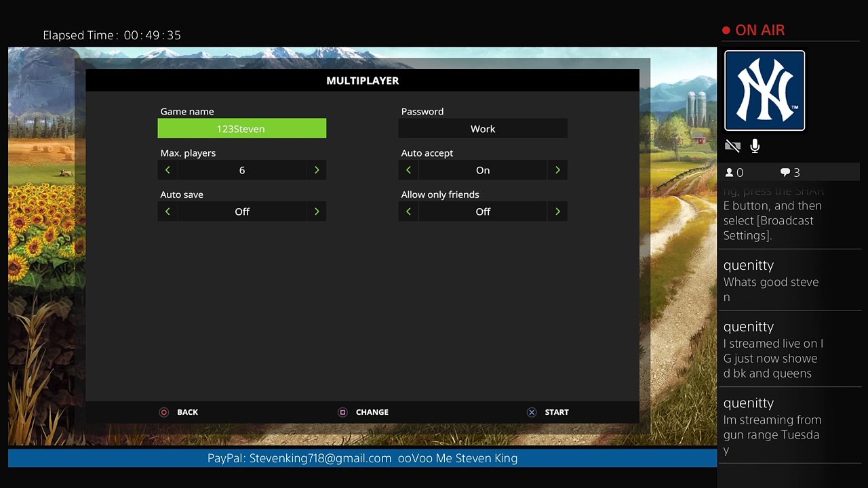Click the microphone icon under avatar

755,146
